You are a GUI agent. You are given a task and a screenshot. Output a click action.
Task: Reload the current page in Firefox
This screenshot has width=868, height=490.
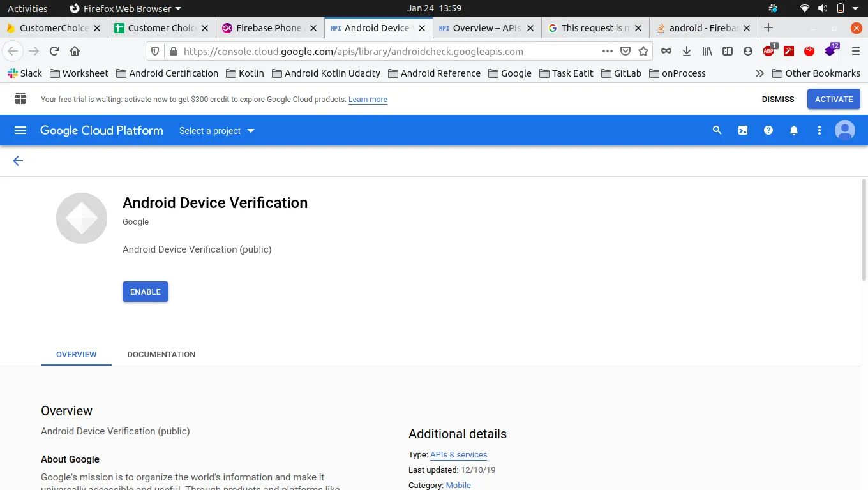54,51
